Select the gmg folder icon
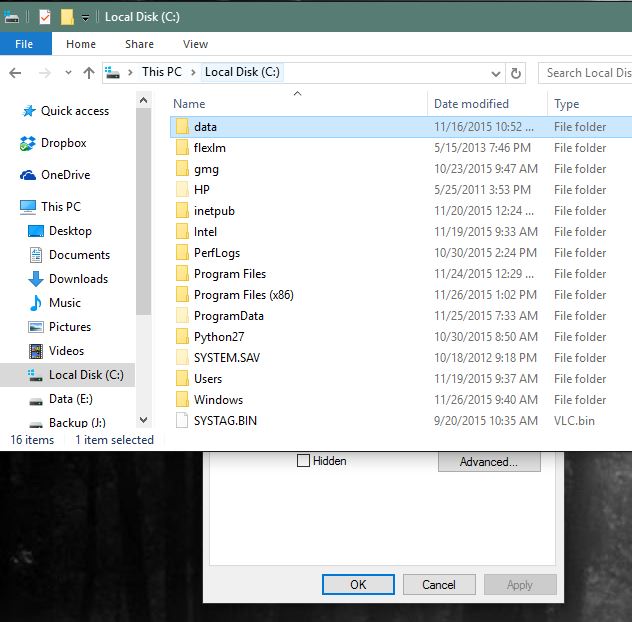This screenshot has width=632, height=622. [182, 169]
